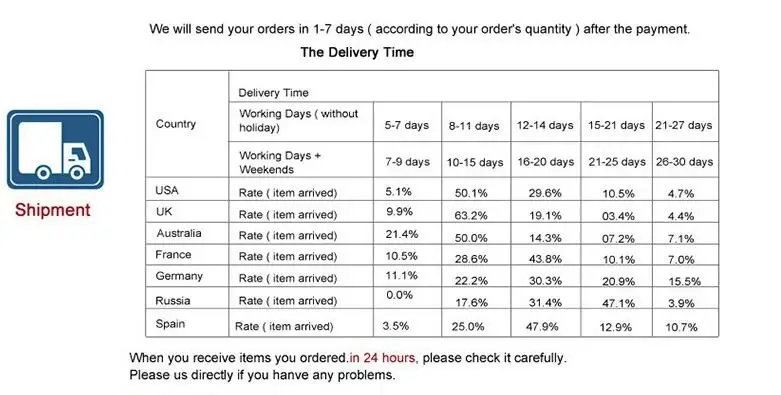Image resolution: width=781 pixels, height=395 pixels.
Task: Click the red 'in 24 hours' text
Action: tap(382, 358)
